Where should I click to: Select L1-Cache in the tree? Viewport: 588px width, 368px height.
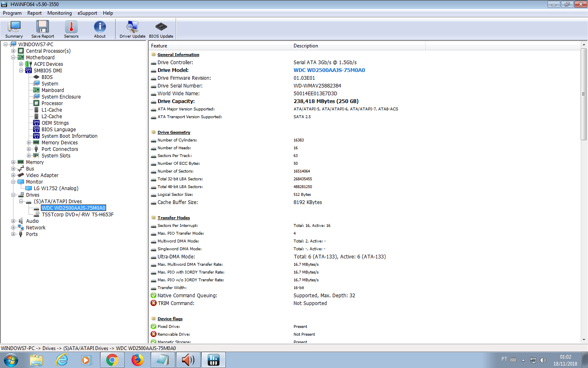52,110
